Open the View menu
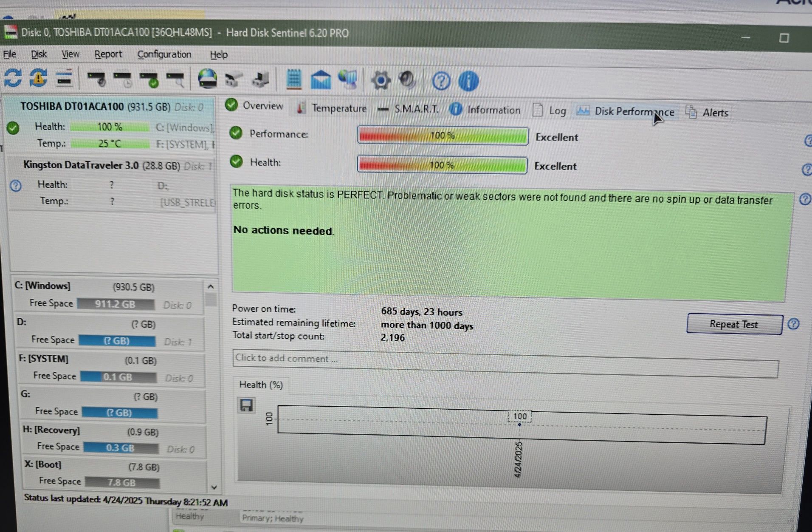This screenshot has height=532, width=812. coord(70,54)
